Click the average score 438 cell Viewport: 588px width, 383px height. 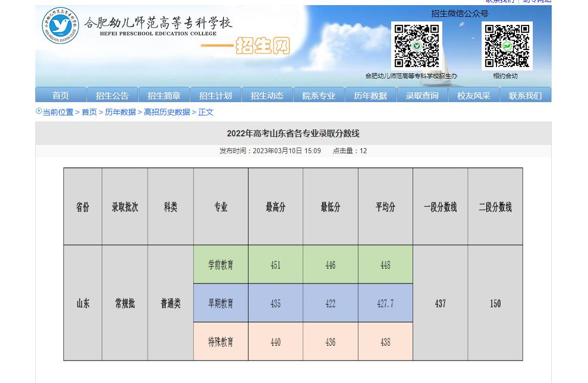(x=386, y=342)
